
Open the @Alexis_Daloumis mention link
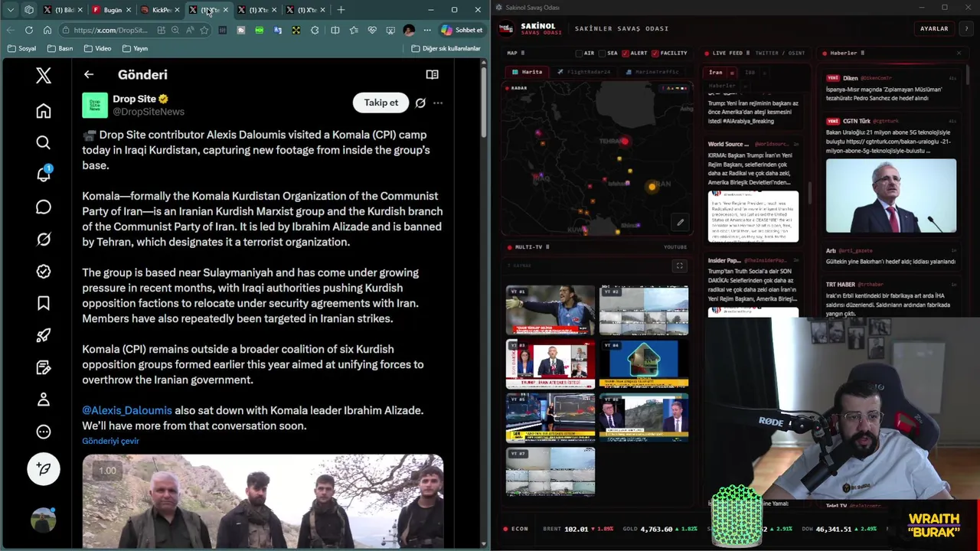(x=127, y=410)
